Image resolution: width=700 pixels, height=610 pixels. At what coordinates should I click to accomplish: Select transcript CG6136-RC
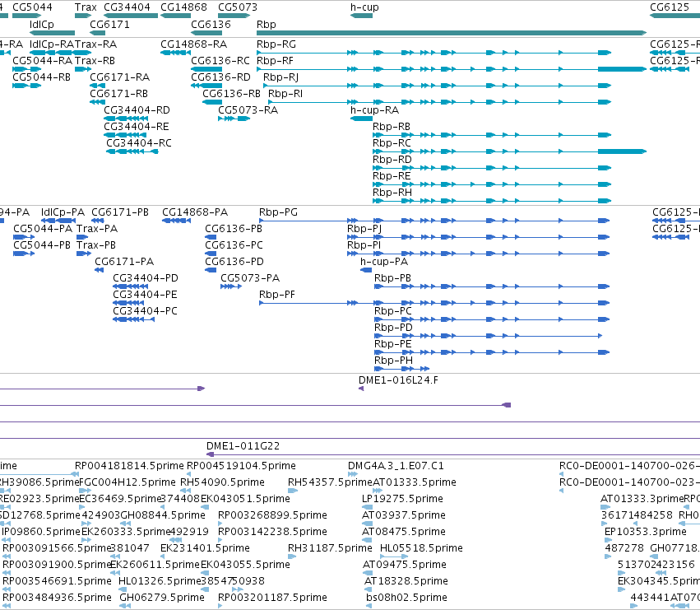pyautogui.click(x=220, y=61)
